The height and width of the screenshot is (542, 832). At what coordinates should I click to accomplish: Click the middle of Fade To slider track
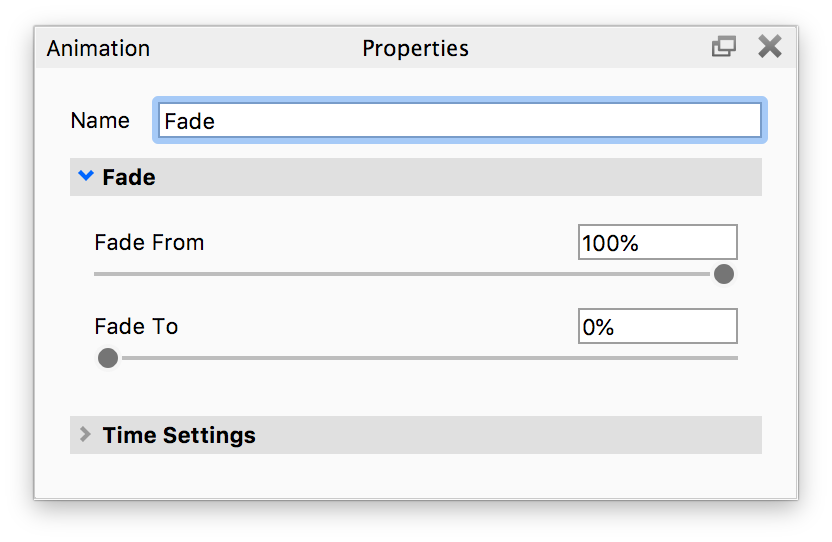click(x=420, y=358)
